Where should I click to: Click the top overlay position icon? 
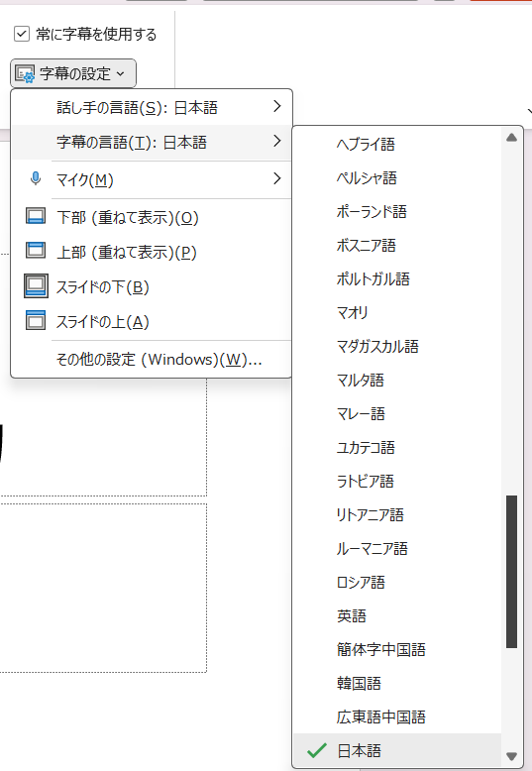click(36, 251)
